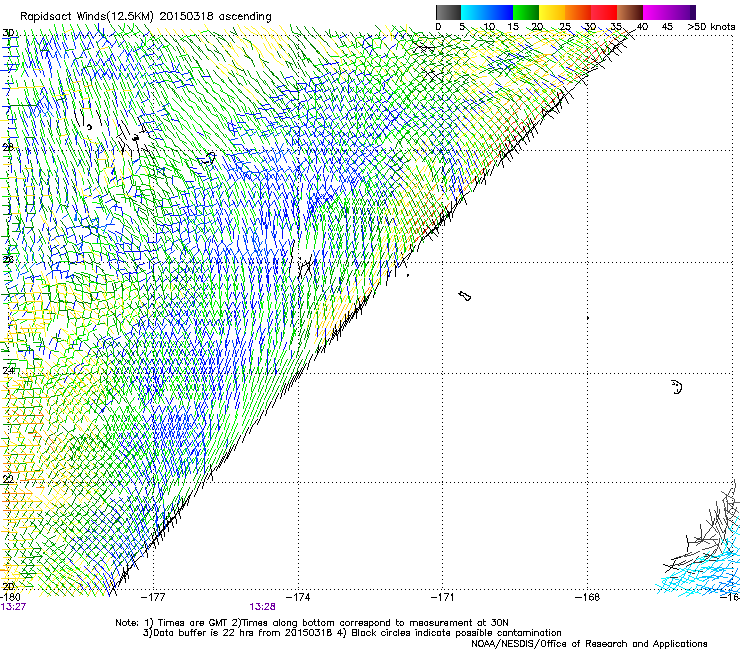Click the '-168' longitude axis label
The image size is (740, 650).
pyautogui.click(x=588, y=597)
